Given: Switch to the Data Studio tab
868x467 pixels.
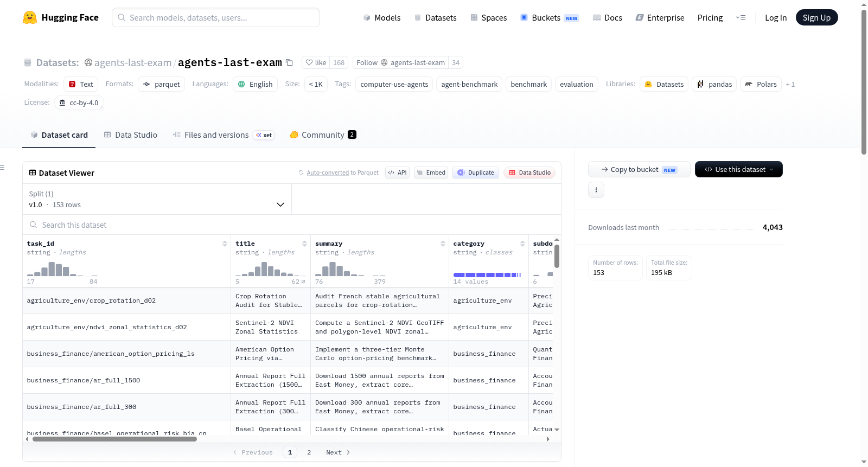Looking at the screenshot, I should pyautogui.click(x=131, y=135).
